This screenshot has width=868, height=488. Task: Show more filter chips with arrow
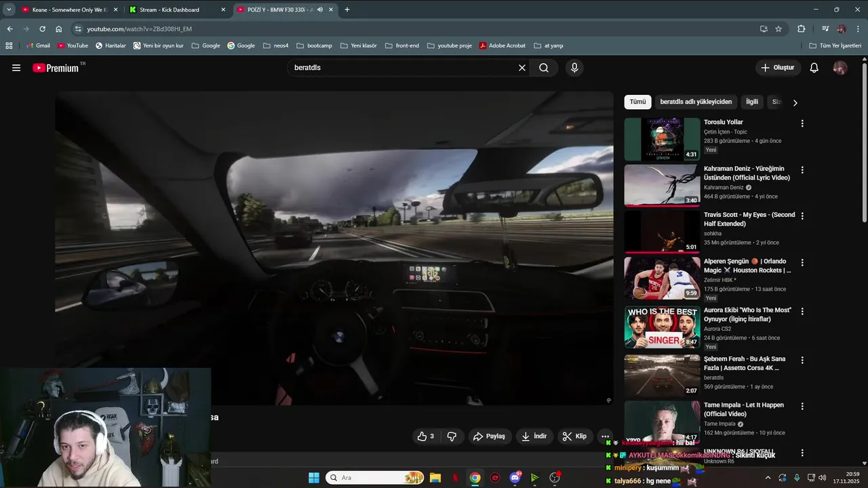coord(795,102)
